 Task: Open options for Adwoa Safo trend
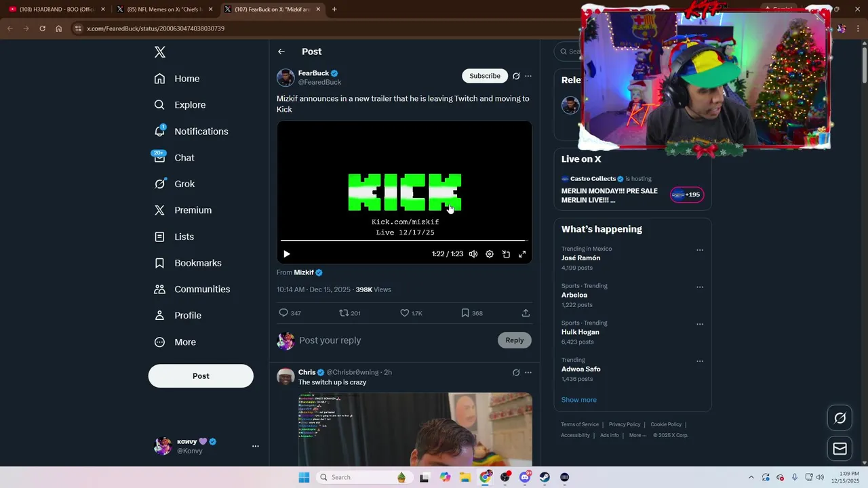(x=700, y=361)
